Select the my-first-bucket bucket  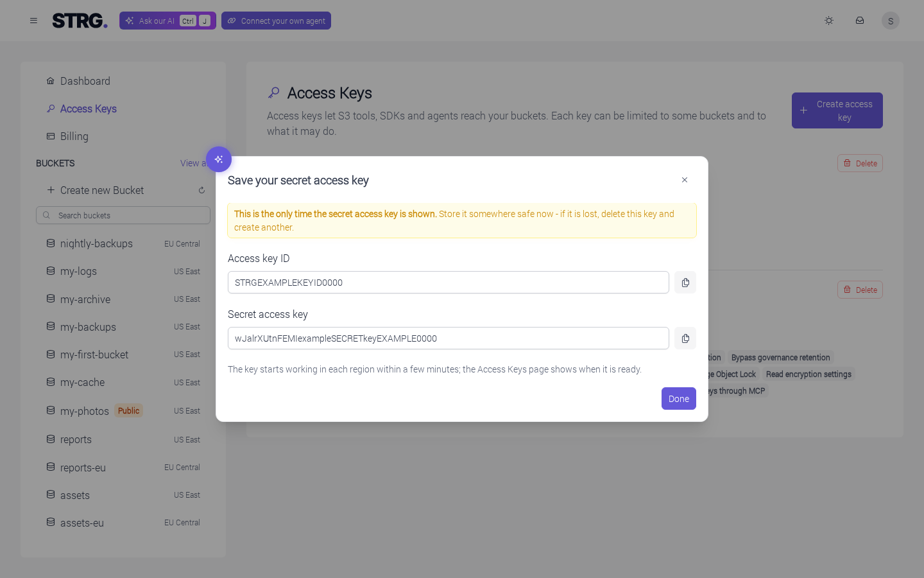pos(123,355)
